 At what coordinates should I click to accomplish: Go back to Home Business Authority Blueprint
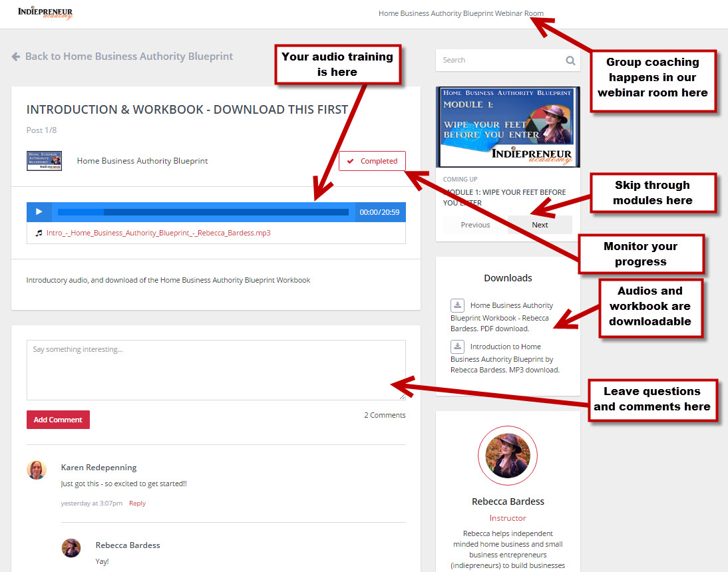pyautogui.click(x=129, y=56)
